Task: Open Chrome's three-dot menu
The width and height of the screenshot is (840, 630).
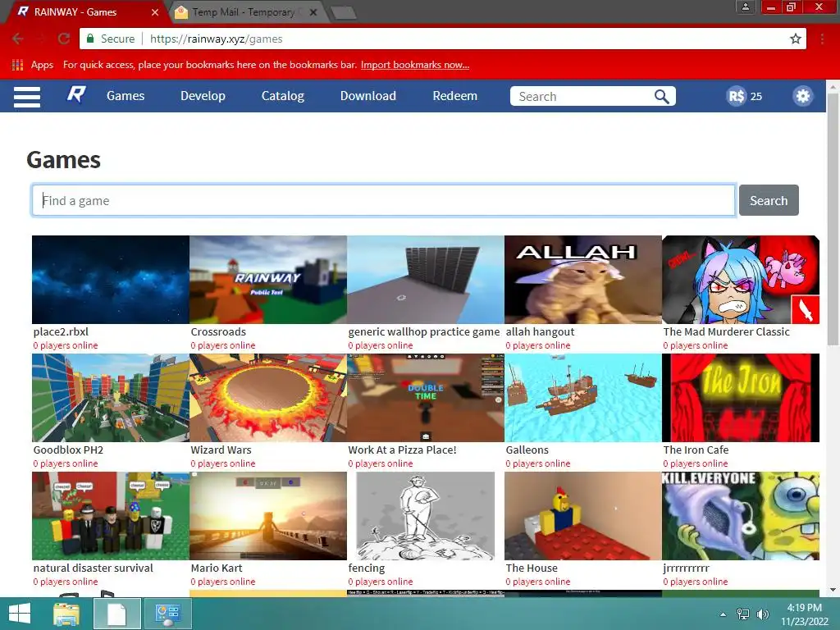Action: 822,39
